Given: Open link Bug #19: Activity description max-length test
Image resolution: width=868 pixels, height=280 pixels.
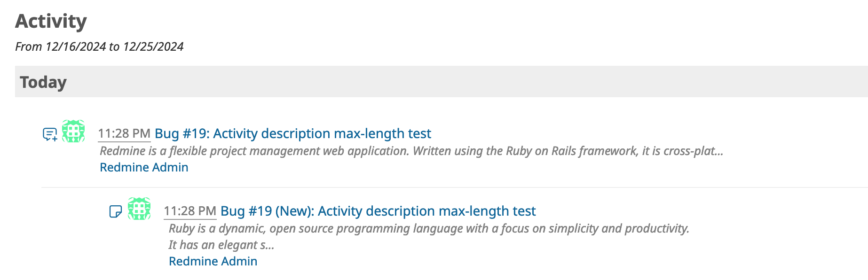Looking at the screenshot, I should 292,133.
